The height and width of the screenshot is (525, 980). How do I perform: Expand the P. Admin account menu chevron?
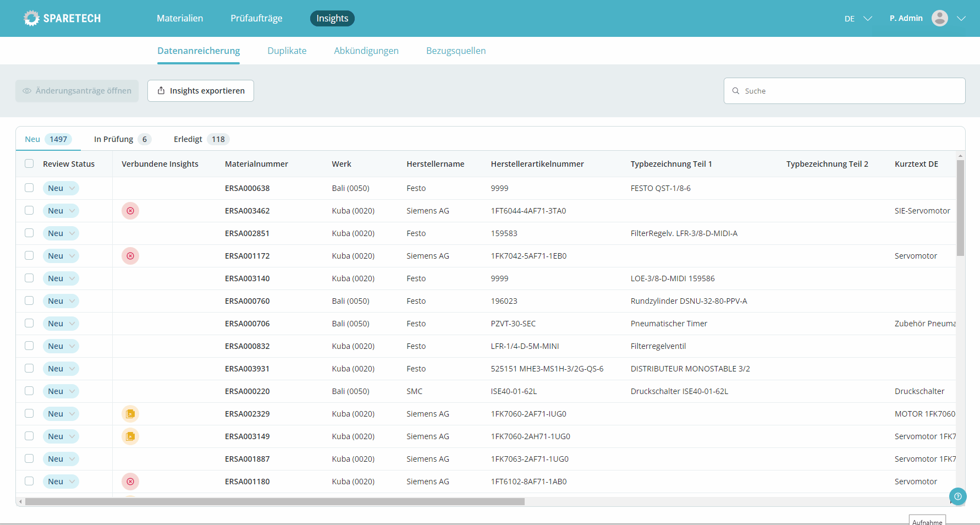pyautogui.click(x=961, y=18)
